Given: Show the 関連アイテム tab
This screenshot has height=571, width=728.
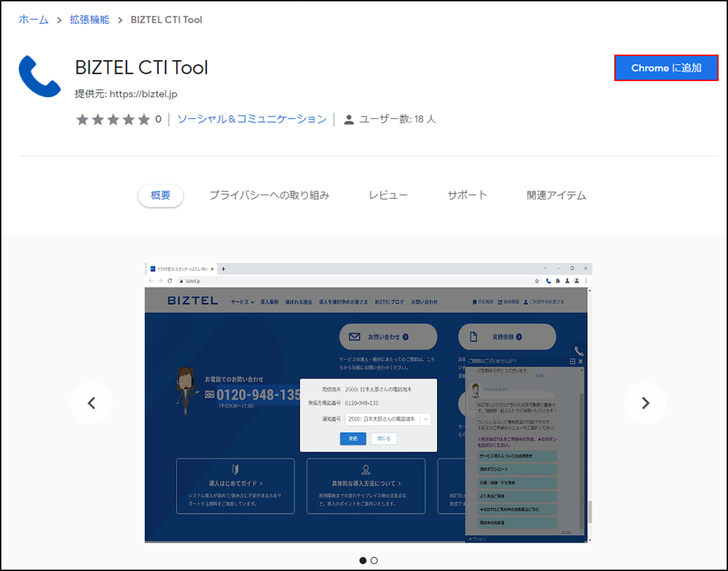Looking at the screenshot, I should 556,195.
